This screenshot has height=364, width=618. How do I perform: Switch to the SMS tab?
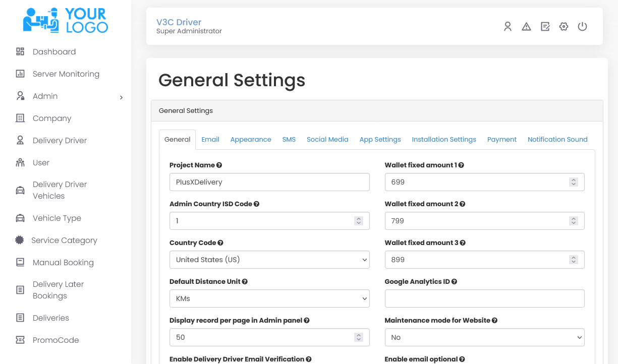pyautogui.click(x=289, y=140)
